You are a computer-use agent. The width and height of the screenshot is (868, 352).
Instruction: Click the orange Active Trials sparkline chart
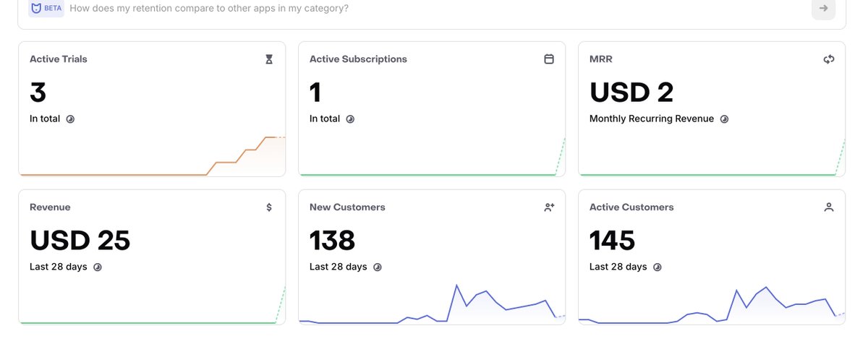(x=152, y=155)
